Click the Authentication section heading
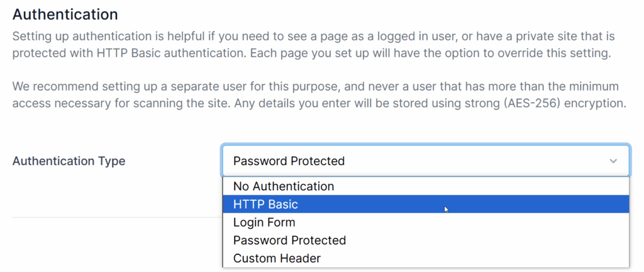The height and width of the screenshot is (272, 644). coord(65,14)
